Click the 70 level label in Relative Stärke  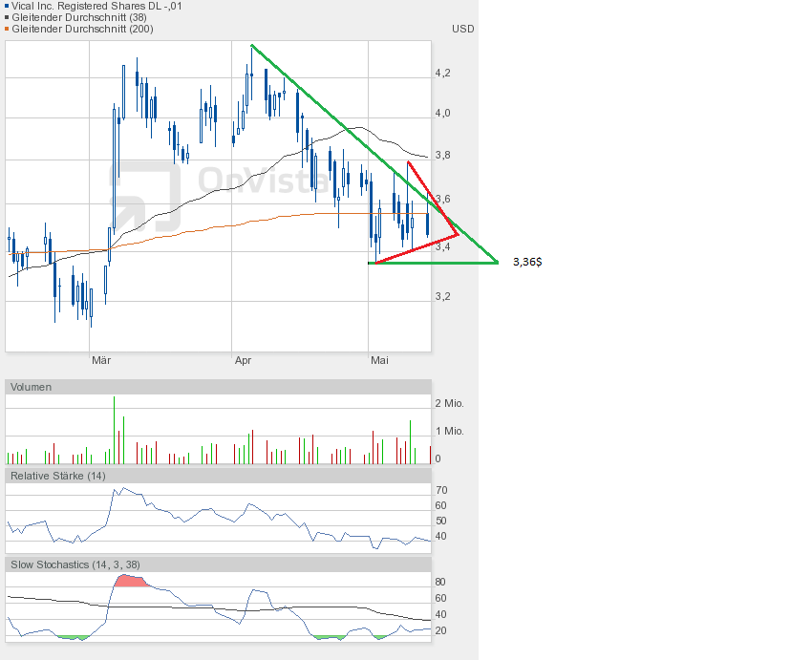441,490
